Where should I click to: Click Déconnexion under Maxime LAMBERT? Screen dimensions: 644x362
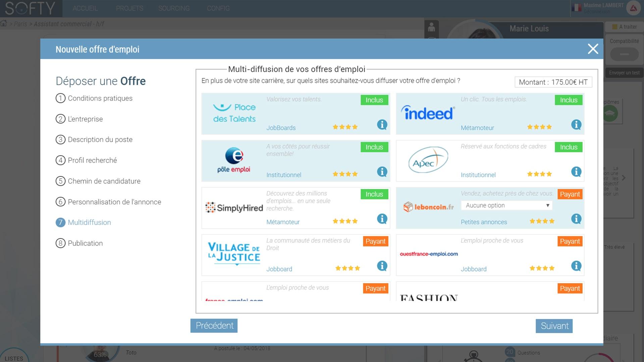[597, 12]
